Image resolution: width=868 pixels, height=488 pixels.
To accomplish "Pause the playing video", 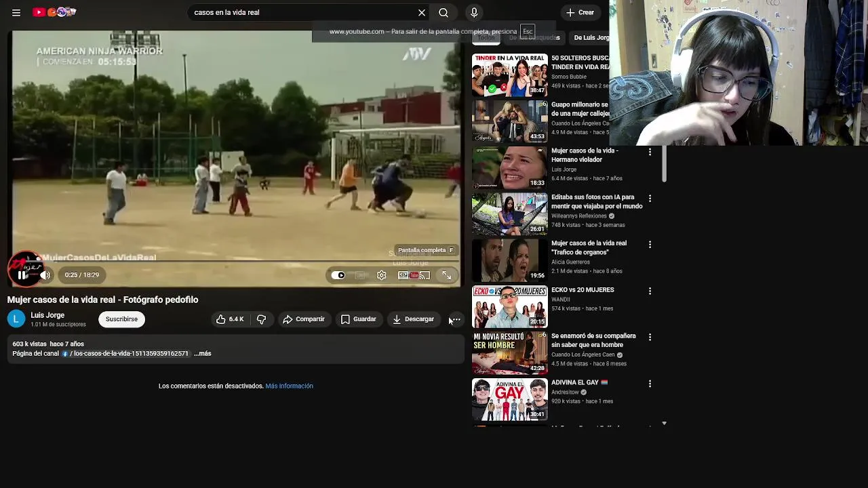I will pyautogui.click(x=22, y=274).
